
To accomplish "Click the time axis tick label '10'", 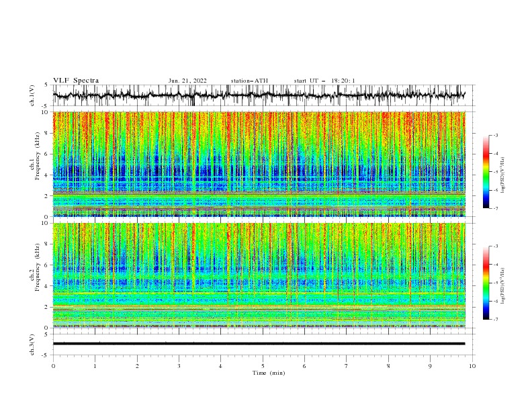I will (x=472, y=366).
